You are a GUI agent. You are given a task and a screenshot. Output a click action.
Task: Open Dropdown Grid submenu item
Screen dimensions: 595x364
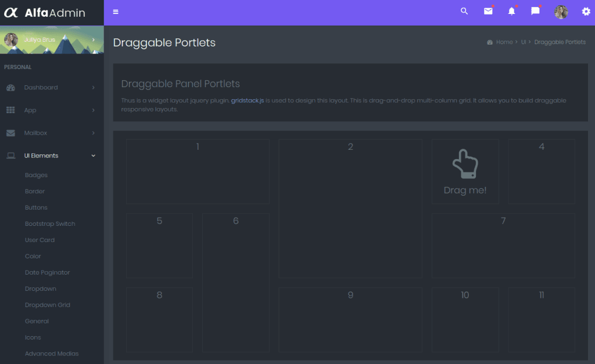(x=48, y=305)
